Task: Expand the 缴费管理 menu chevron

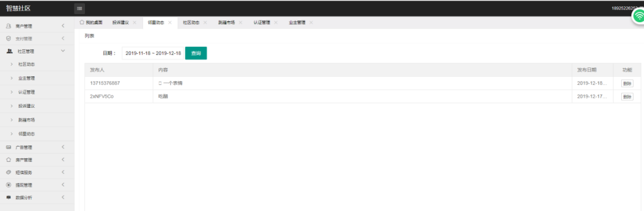Action: point(63,185)
